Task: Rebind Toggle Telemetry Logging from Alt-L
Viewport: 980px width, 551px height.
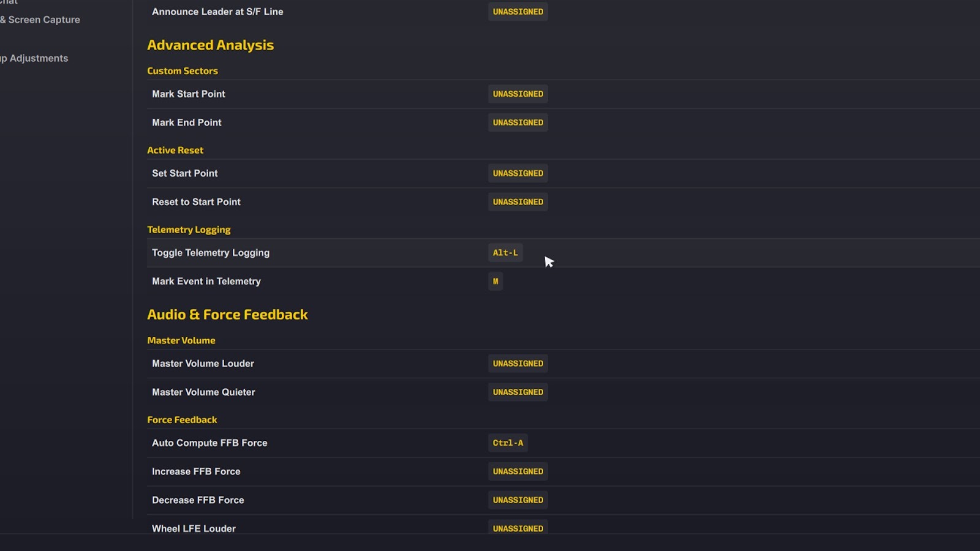Action: coord(505,252)
